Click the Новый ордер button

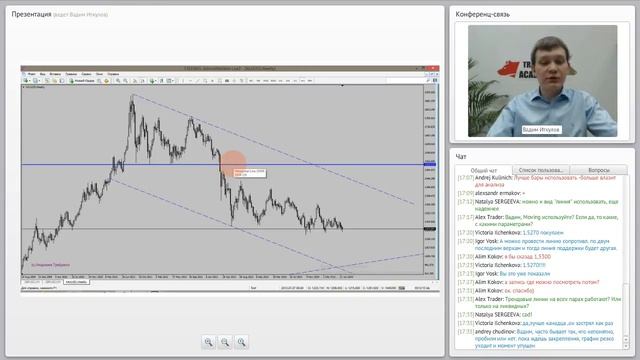(x=82, y=81)
